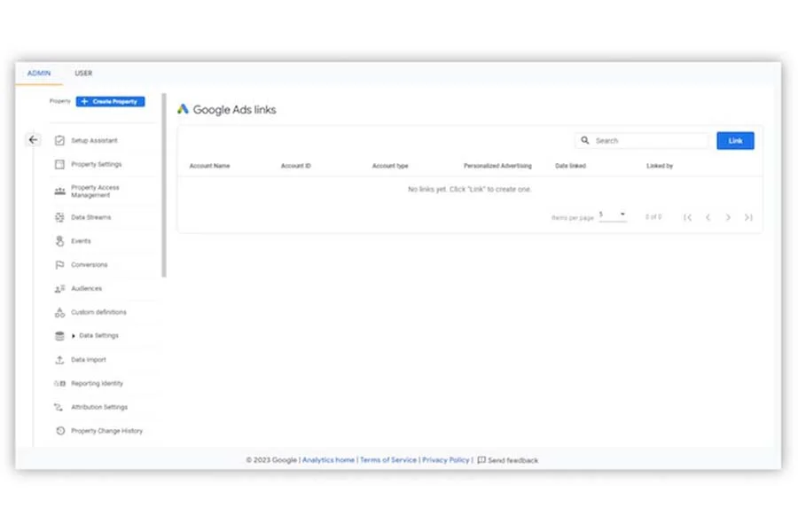
Task: Click the Date linked column header
Action: 570,166
